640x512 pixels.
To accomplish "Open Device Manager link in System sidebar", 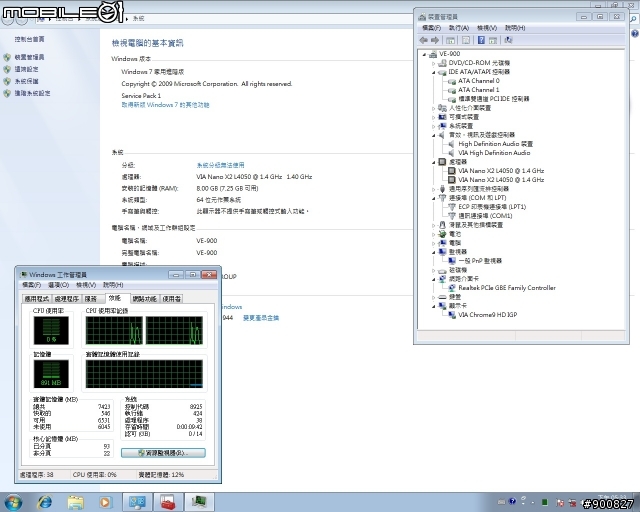I will (29, 57).
